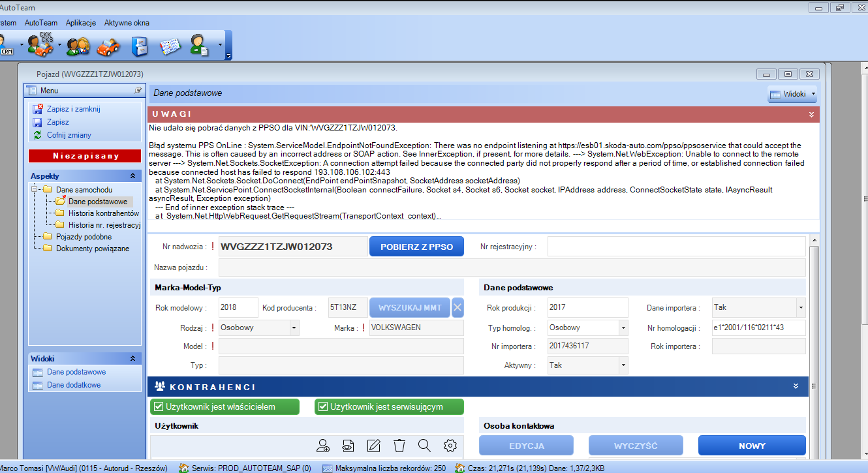
Task: Click the POBIERZ Z PPSO button
Action: click(416, 247)
